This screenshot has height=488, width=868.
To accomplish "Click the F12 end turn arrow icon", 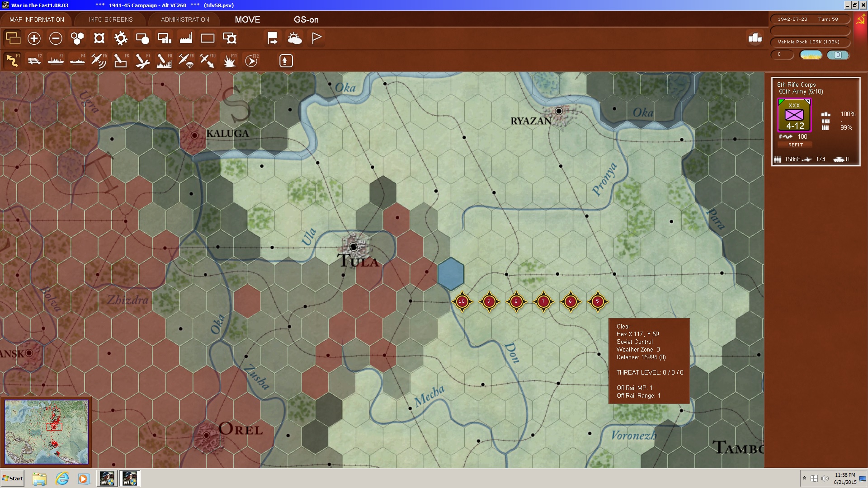I will 251,61.
